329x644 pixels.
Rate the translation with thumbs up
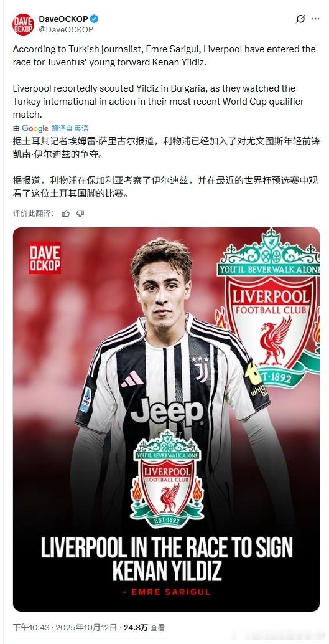click(66, 213)
